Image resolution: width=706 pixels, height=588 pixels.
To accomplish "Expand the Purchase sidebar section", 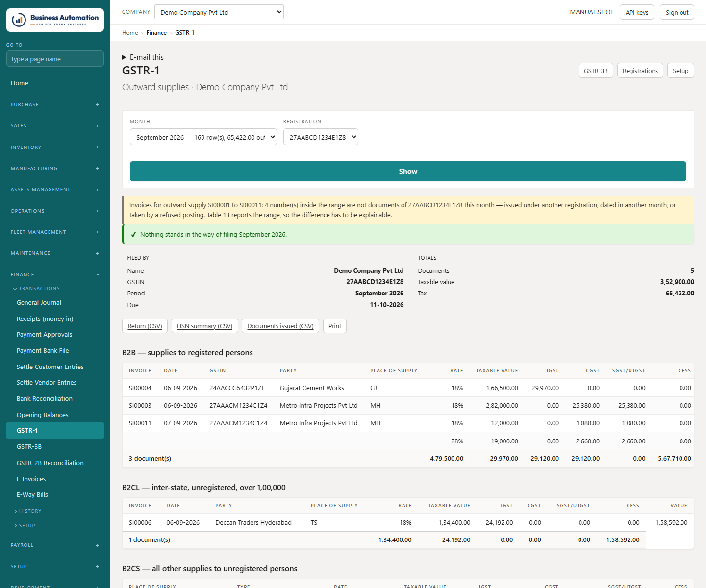I will (55, 105).
